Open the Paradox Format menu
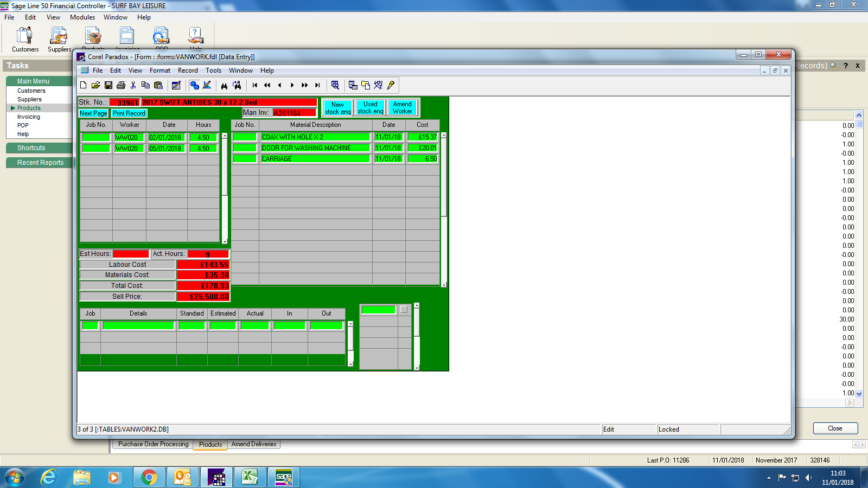This screenshot has height=488, width=868. pos(160,70)
